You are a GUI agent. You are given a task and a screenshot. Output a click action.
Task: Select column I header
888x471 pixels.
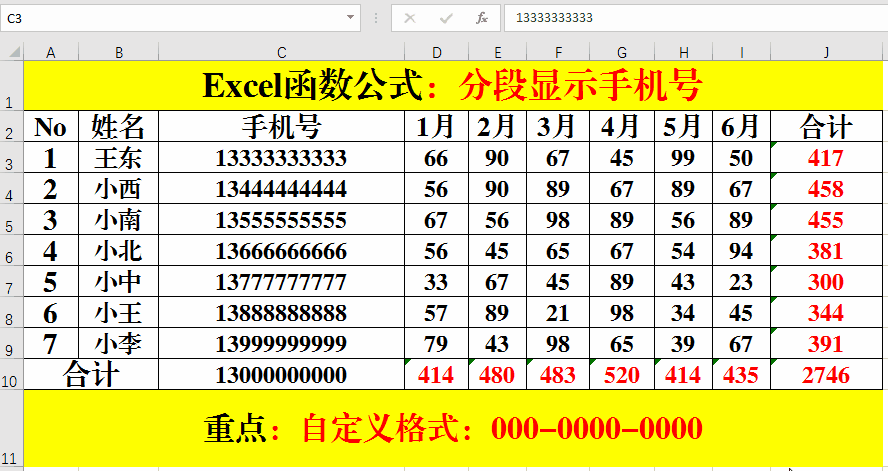(741, 53)
